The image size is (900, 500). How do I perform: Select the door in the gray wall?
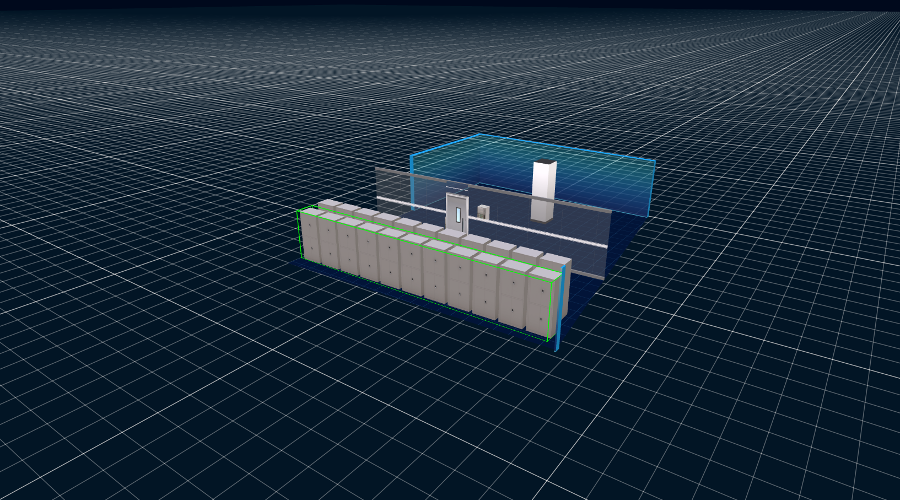(x=457, y=213)
